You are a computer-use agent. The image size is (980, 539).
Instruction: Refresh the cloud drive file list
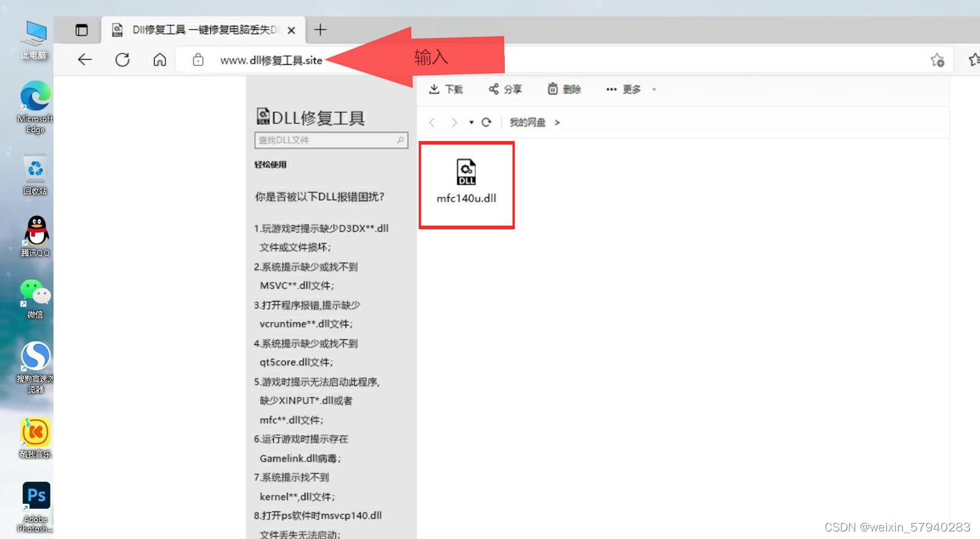point(486,122)
